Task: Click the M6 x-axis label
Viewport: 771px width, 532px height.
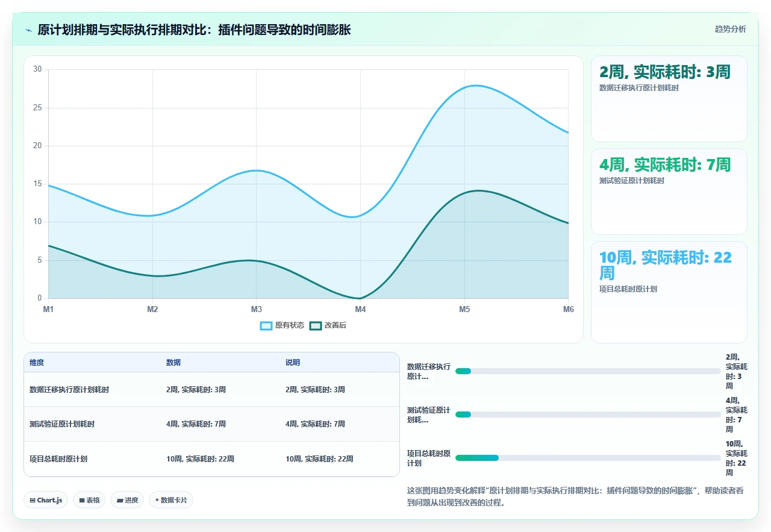Action: tap(569, 309)
